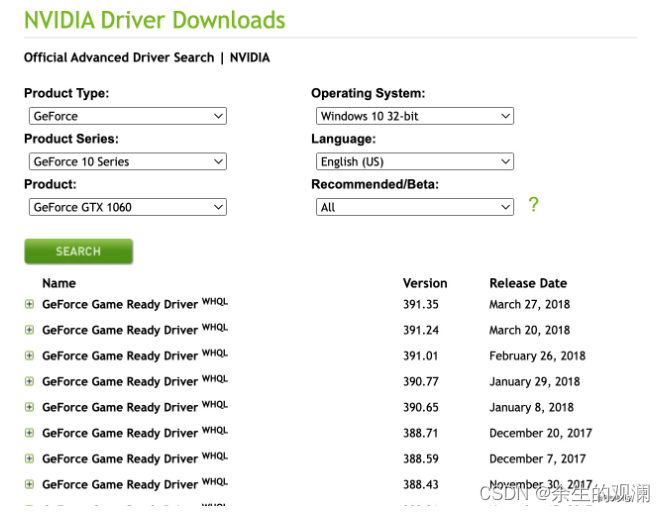Click release date March 27, 2018
This screenshot has height=512, width=665.
[530, 305]
